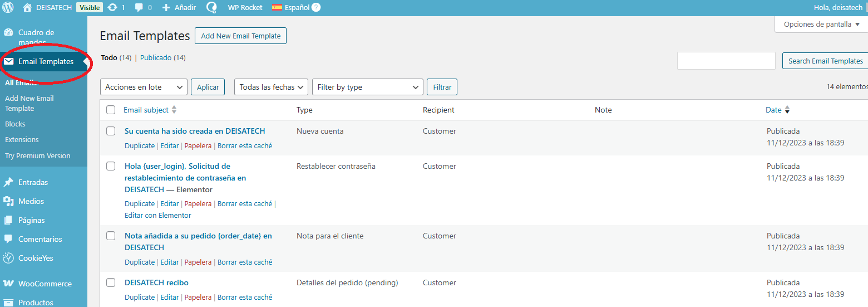This screenshot has height=307, width=868.
Task: Check the 'Su cuenta ha sido creada' row
Action: (x=111, y=131)
